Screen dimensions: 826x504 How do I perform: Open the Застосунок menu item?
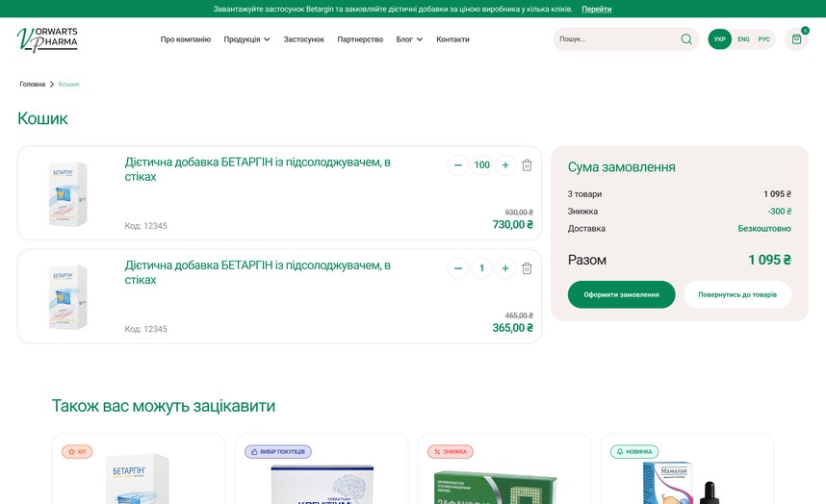[x=303, y=39]
